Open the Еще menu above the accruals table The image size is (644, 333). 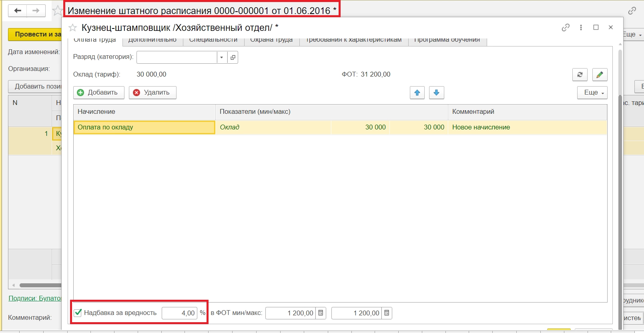tap(592, 93)
